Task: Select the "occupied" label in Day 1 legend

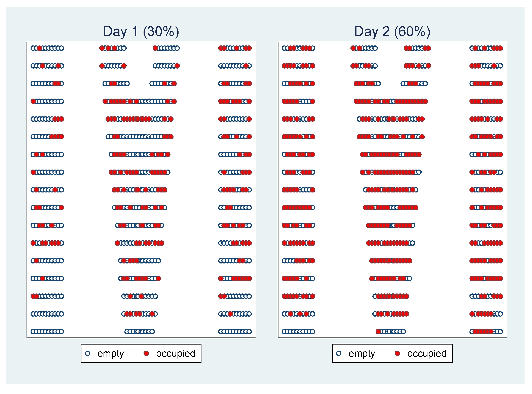Action: point(176,353)
